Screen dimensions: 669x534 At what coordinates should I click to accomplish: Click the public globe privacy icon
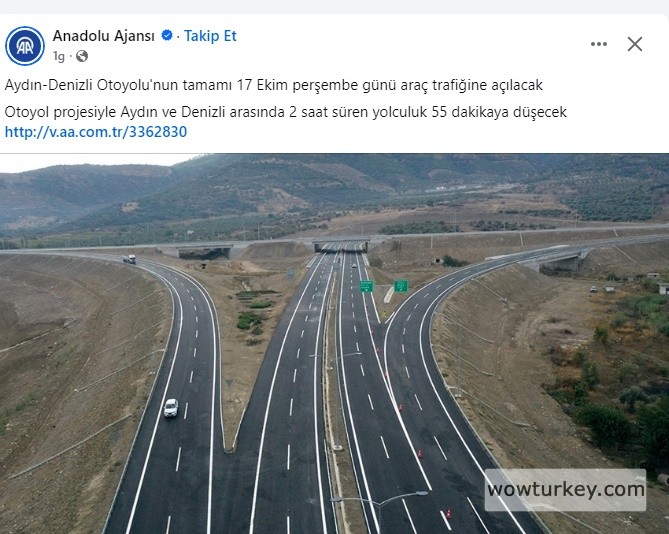(82, 56)
